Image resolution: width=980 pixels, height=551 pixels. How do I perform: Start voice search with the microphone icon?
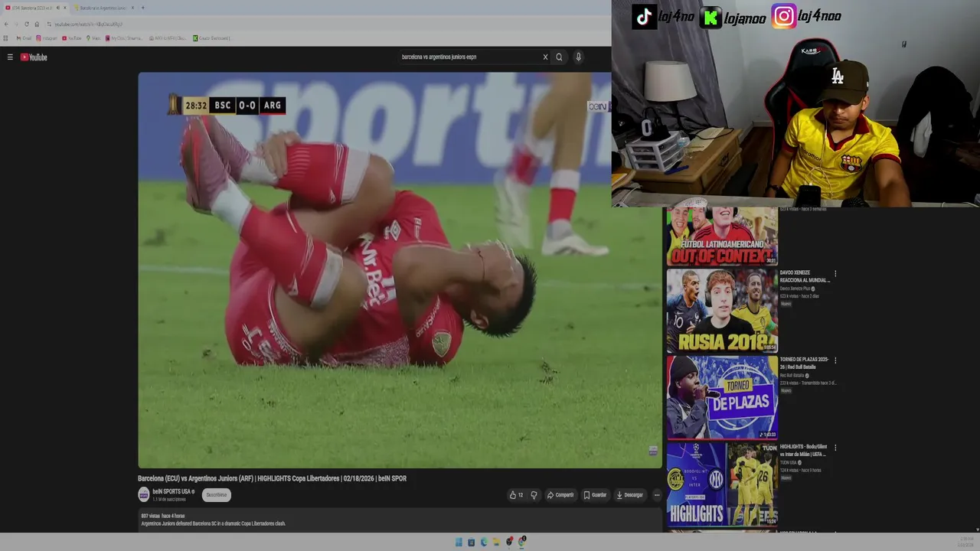point(578,57)
